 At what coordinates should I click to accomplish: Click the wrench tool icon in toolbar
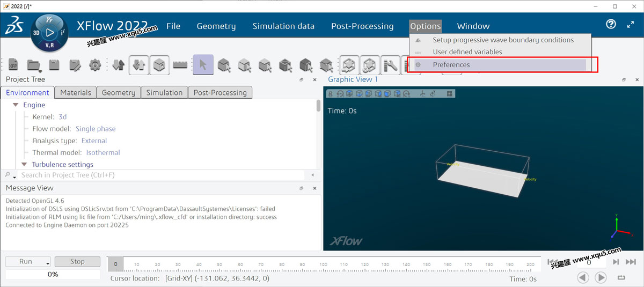(390, 65)
